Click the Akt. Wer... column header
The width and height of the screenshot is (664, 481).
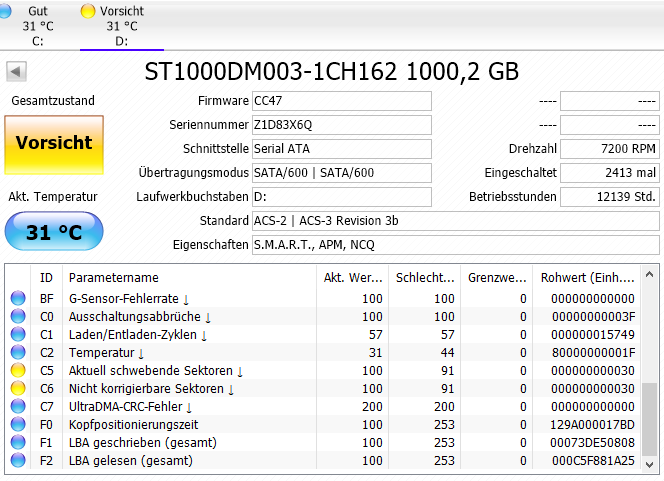tap(352, 278)
